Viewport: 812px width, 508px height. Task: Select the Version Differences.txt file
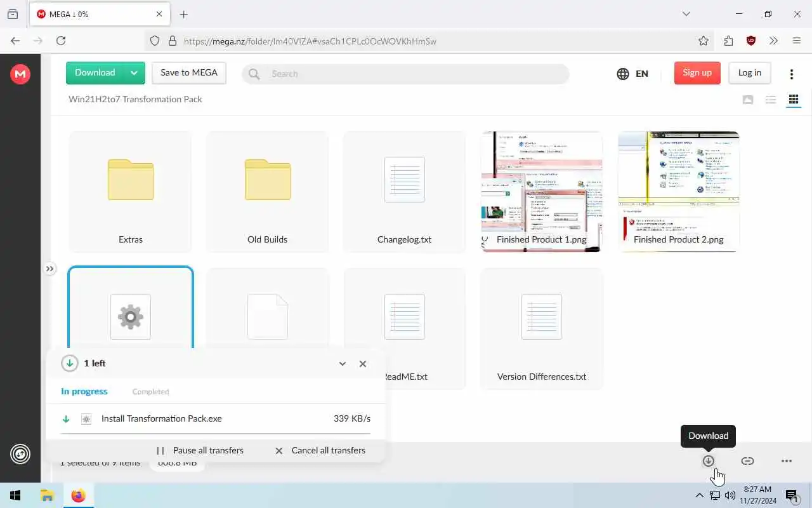coord(542,329)
